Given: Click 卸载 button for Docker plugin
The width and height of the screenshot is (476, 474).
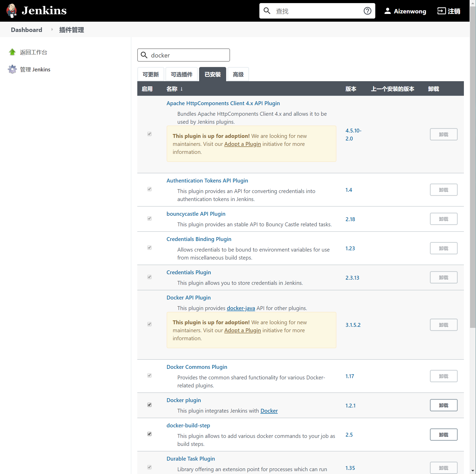Looking at the screenshot, I should [444, 405].
